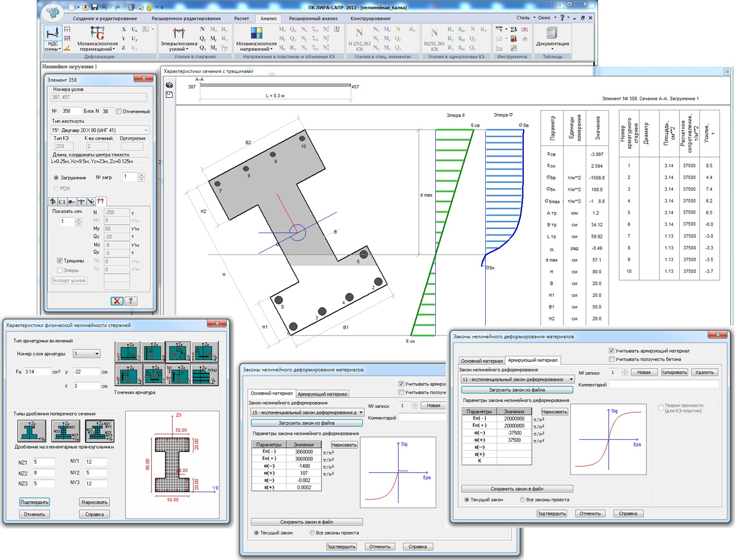Toggle the Трещины checkbox
This screenshot has width=735, height=560.
(x=60, y=261)
